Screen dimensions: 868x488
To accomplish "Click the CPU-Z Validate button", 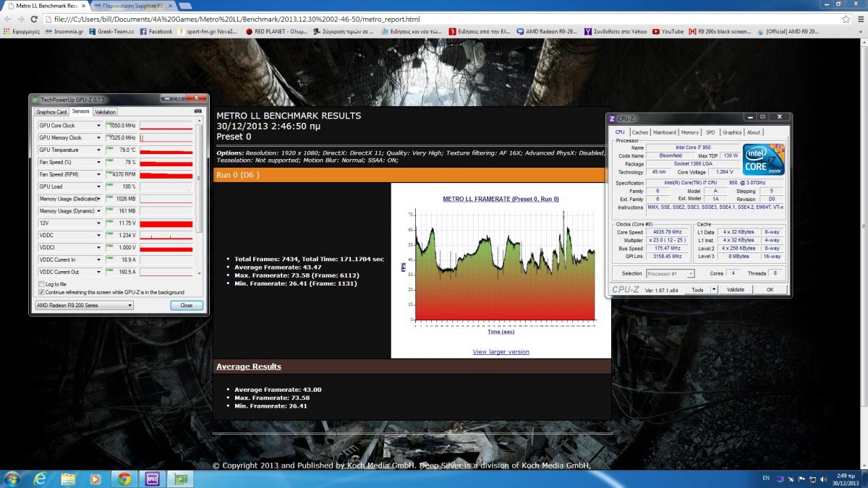I will [735, 289].
